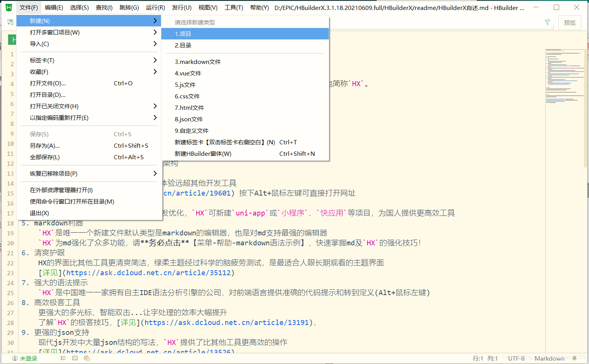Image resolution: width=589 pixels, height=364 pixels.
Task: Choose 使用命令行窗口打开所在目录(M)
Action: click(89, 201)
